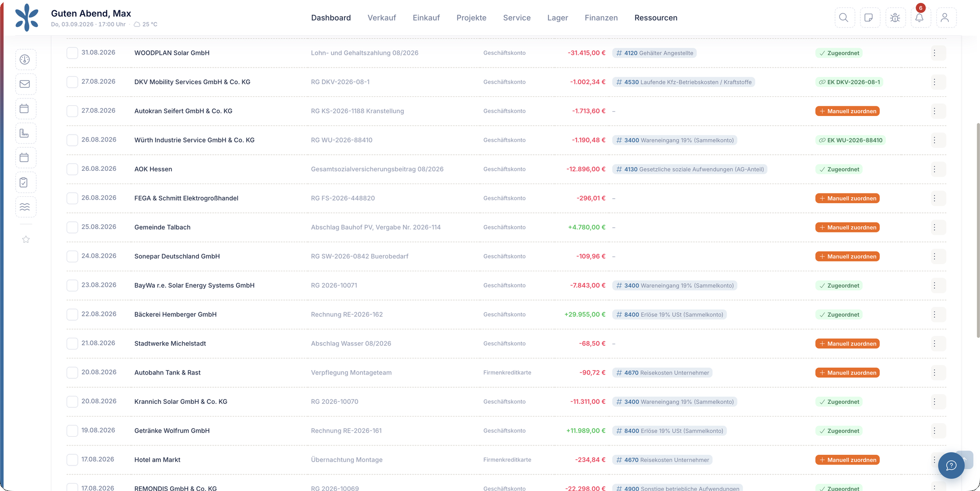Click the page vertical scrollbar

coord(978,230)
